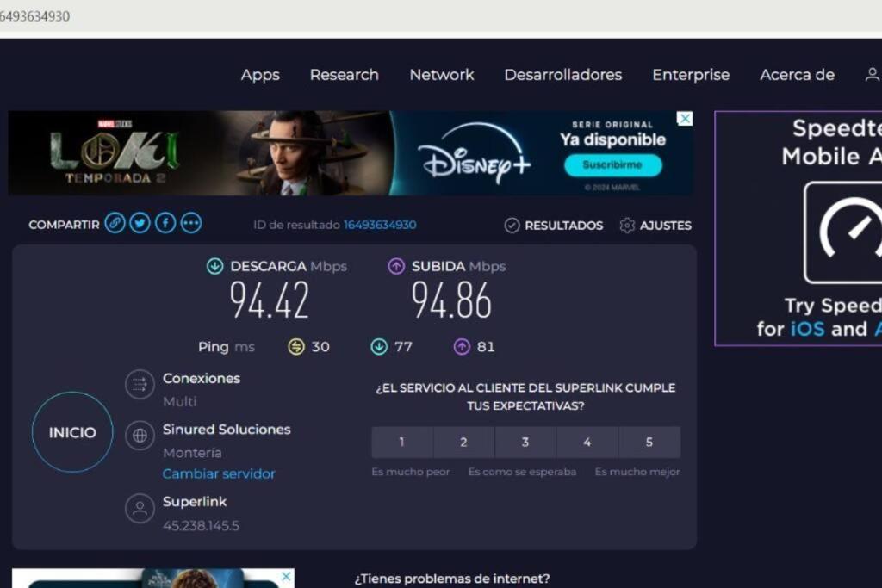Image resolution: width=882 pixels, height=588 pixels.
Task: Rate Superlink service as 5
Action: (x=649, y=443)
